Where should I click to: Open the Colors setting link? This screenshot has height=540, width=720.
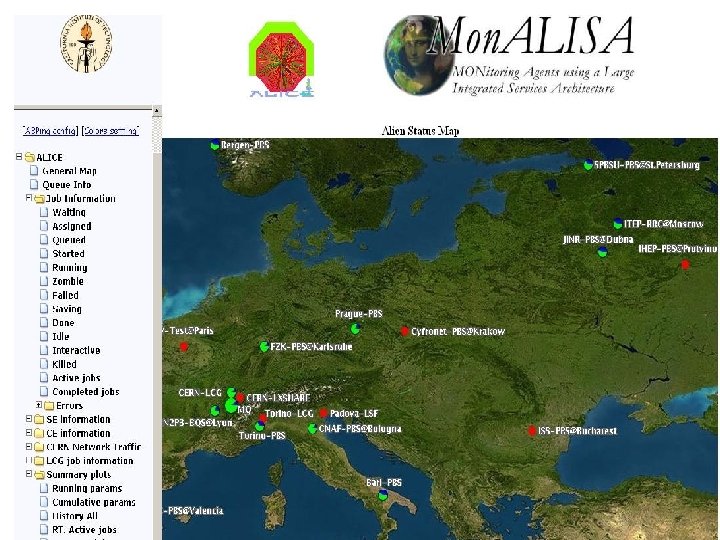(110, 131)
